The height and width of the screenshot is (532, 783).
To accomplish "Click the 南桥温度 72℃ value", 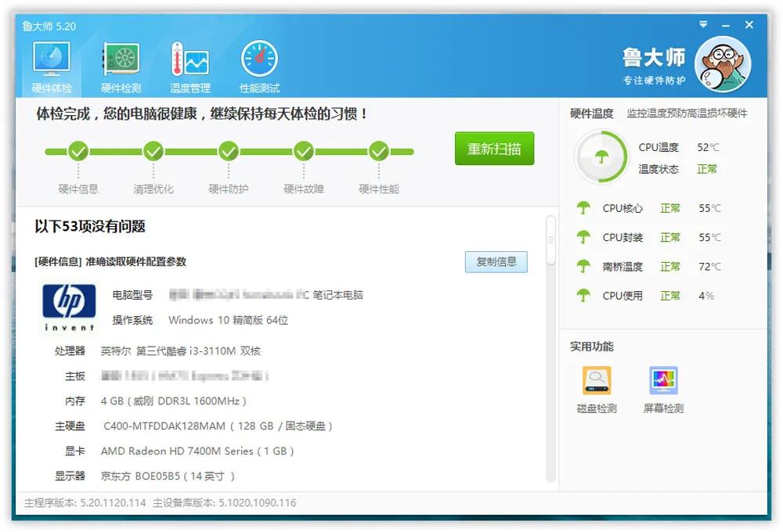I will click(709, 267).
